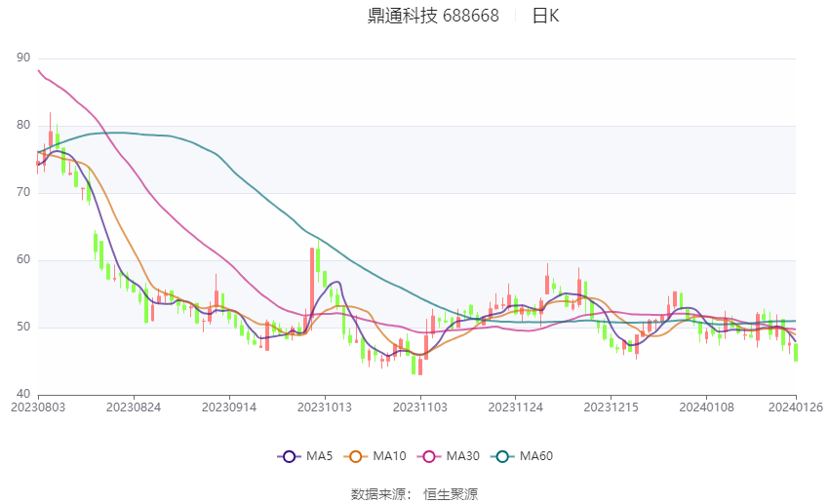Toggle the MA60 legend series
This screenshot has width=829, height=504.
(x=522, y=456)
